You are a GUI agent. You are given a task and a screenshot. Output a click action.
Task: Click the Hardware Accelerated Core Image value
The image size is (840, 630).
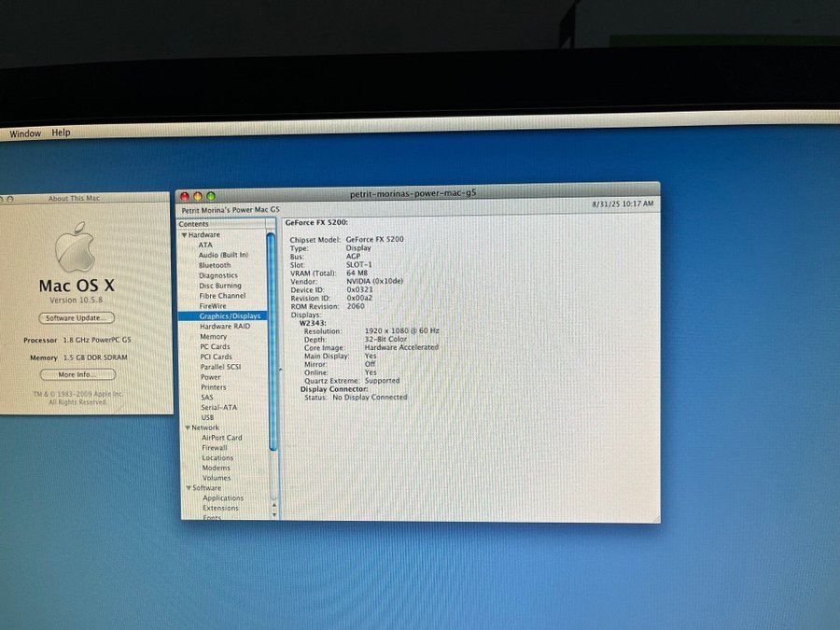(401, 348)
